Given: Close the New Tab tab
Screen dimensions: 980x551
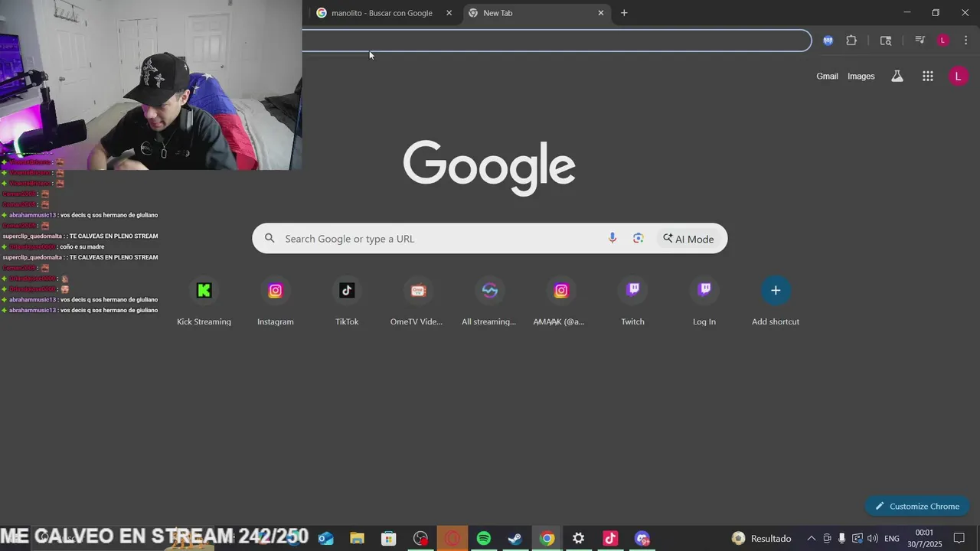Looking at the screenshot, I should tap(601, 13).
